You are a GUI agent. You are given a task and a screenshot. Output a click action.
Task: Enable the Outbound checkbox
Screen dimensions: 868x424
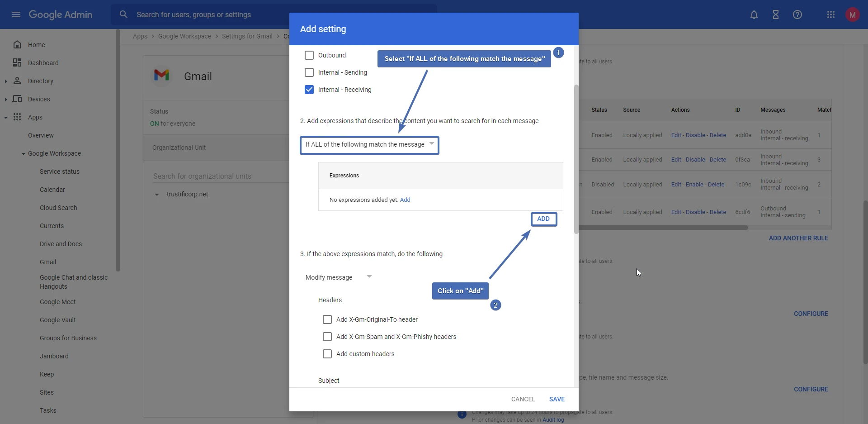pos(309,55)
